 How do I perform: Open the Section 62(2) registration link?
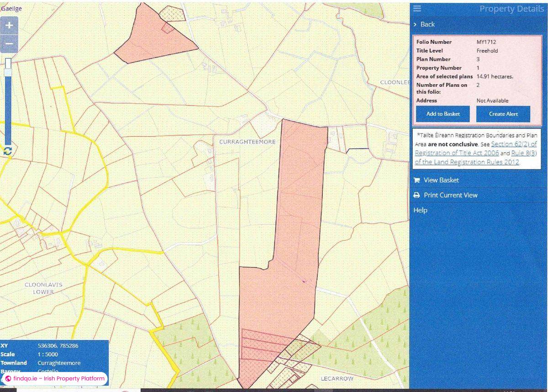(x=515, y=144)
